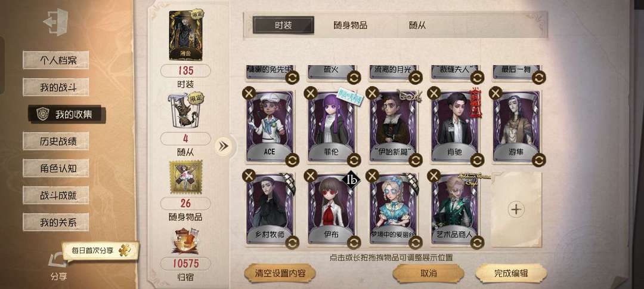Screen dimensions: 644x289
Task: Remove the ACE card with X
Action: click(249, 93)
